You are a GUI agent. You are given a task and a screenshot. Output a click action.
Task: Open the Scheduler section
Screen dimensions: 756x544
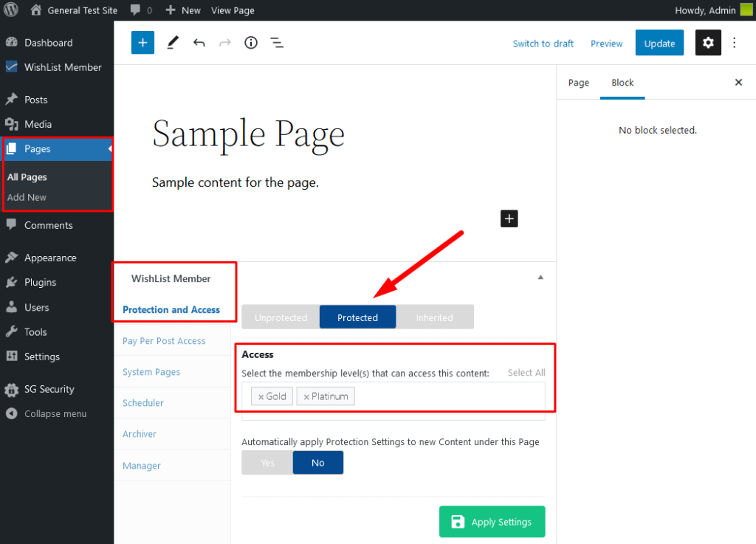pos(143,403)
